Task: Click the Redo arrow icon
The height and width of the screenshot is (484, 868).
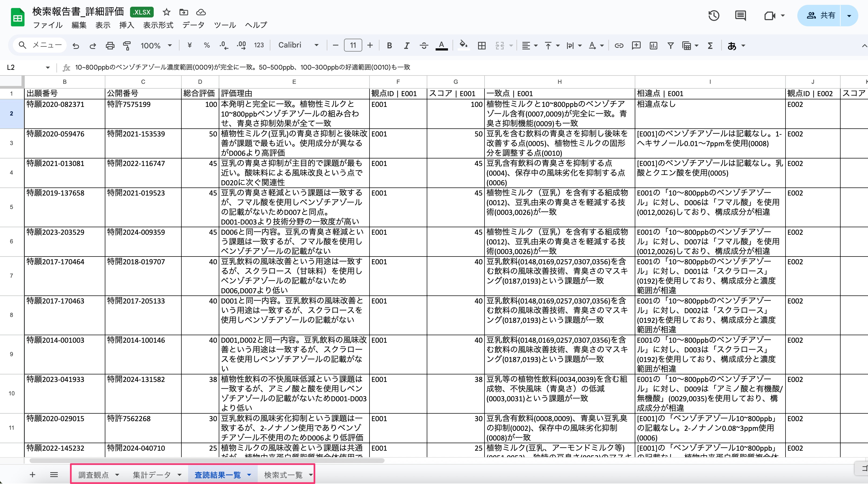Action: [x=93, y=45]
